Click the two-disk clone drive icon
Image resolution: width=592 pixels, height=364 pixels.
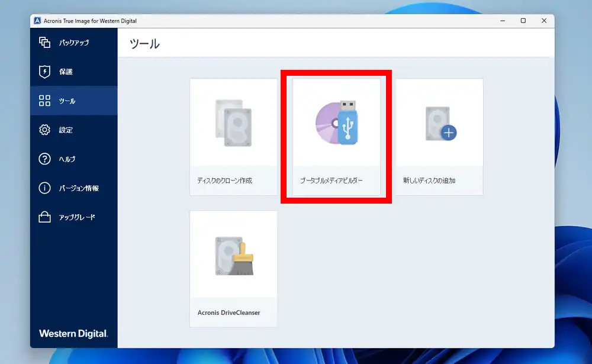pyautogui.click(x=233, y=123)
